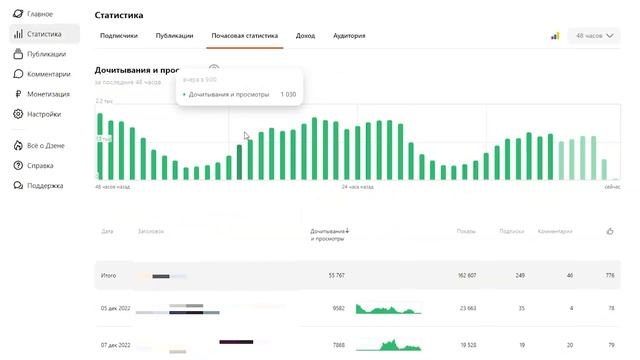Click the total subscriptions value 249
640x360 pixels.
point(520,276)
